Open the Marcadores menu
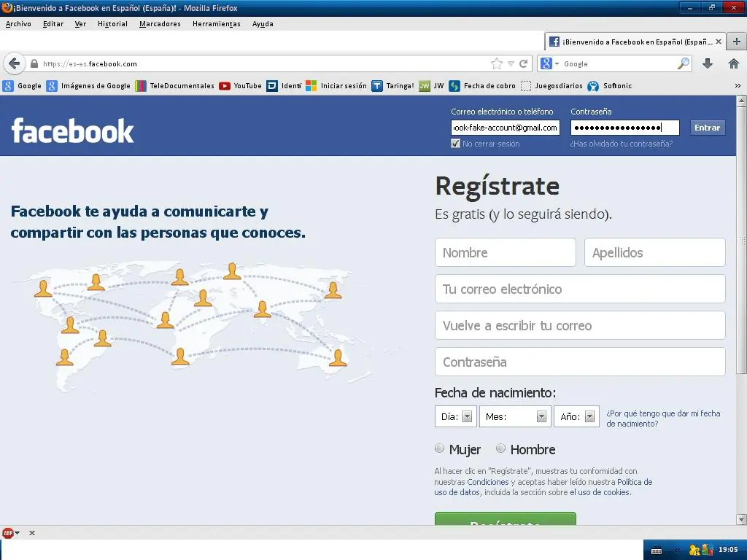This screenshot has height=560, width=747. point(160,24)
